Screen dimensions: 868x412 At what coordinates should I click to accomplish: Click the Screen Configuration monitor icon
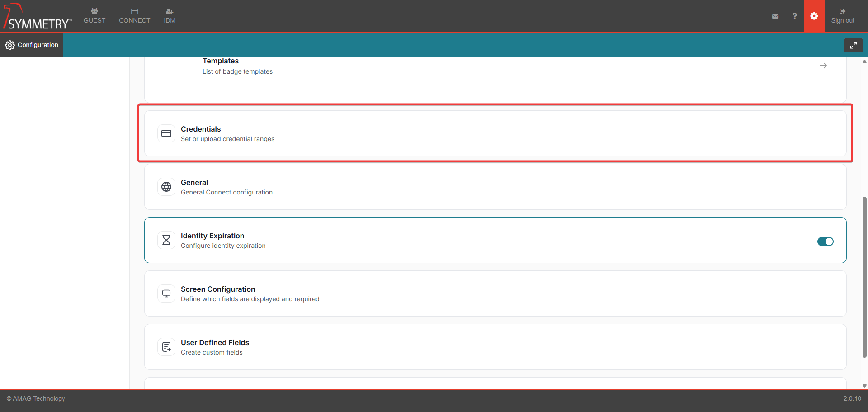tap(166, 294)
